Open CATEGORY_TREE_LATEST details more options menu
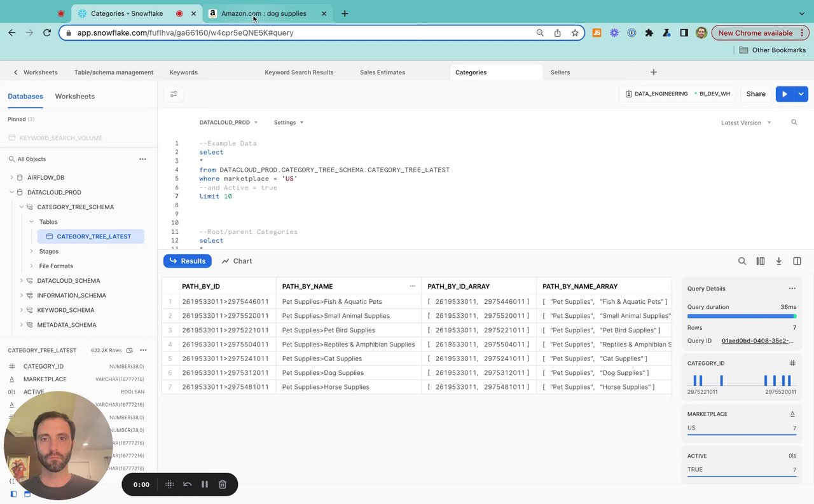This screenshot has width=814, height=504. tap(143, 350)
